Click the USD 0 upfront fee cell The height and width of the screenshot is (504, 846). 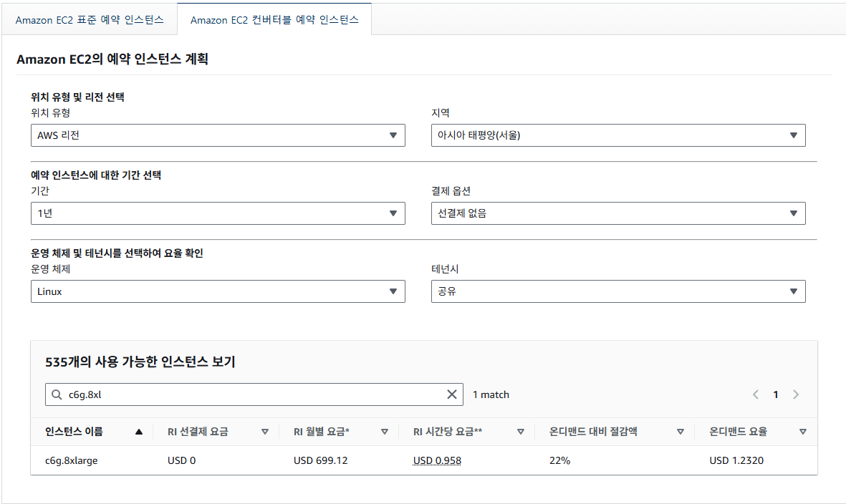tap(182, 461)
